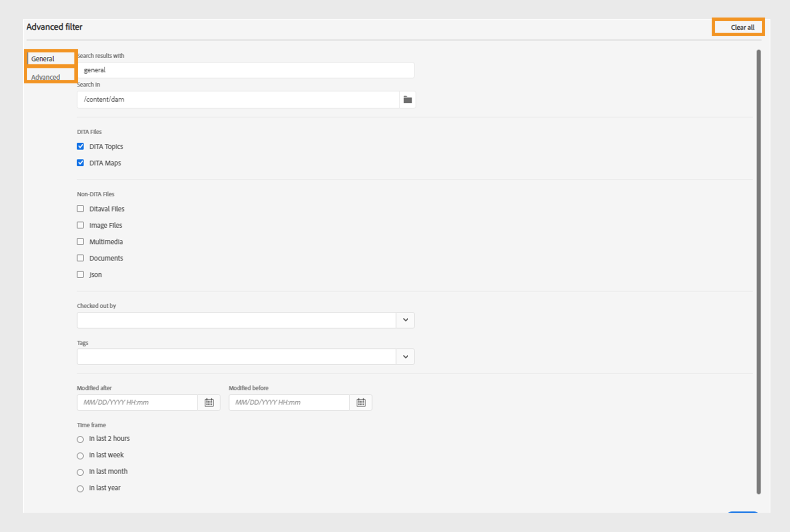Enable the Documents checkbox under Non-DITA
Viewport: 790px width, 532px height.
80,258
